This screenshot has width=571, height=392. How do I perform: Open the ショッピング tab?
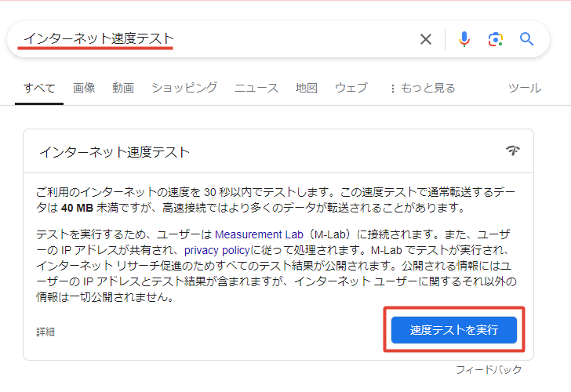tap(184, 88)
